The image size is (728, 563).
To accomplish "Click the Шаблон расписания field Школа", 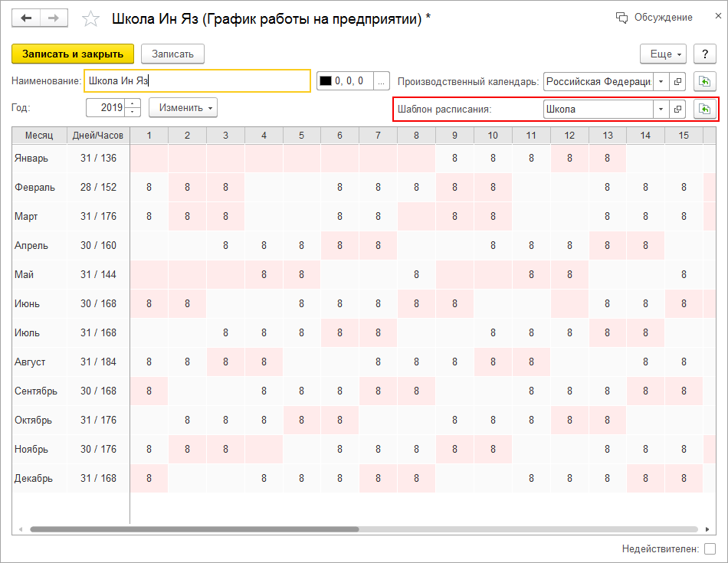I will tap(598, 109).
